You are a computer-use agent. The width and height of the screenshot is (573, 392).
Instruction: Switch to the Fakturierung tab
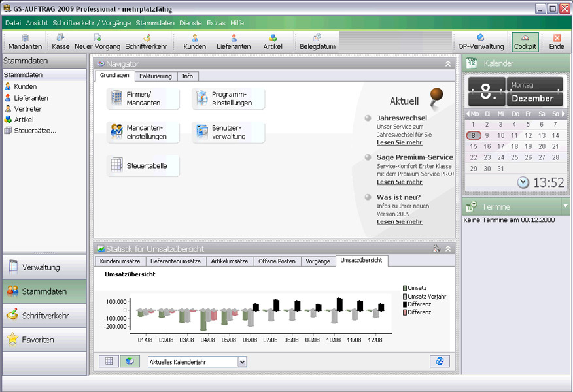click(155, 76)
